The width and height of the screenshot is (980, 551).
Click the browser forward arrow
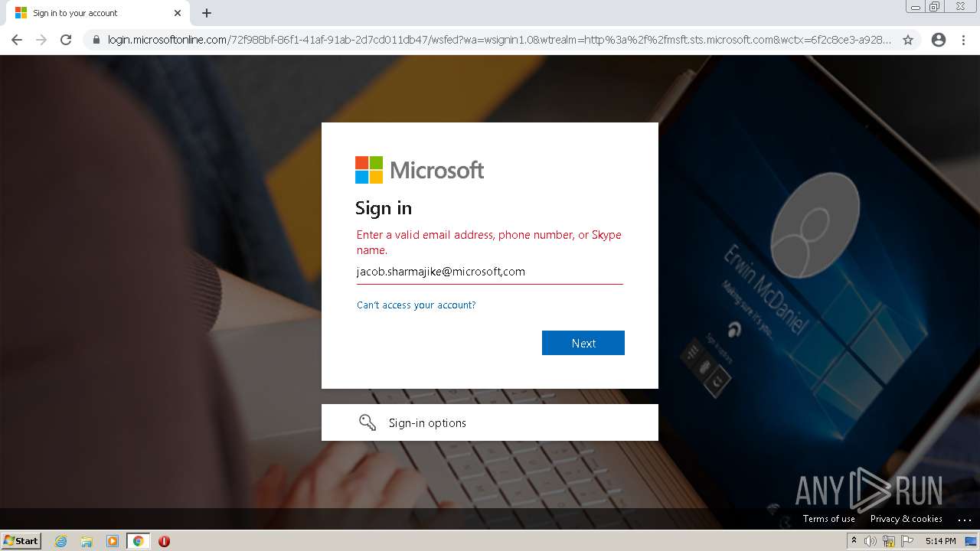41,40
